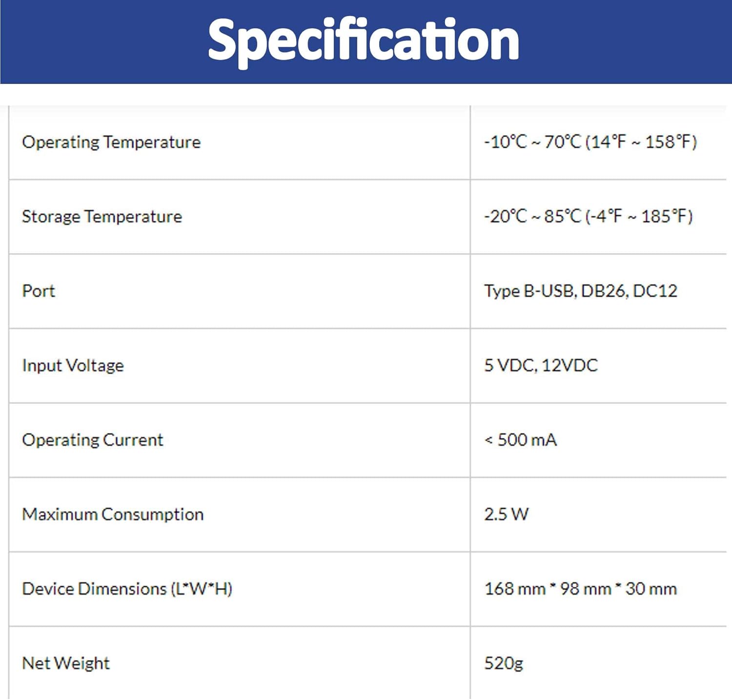Click the -20°C ~ 85°C storage range

(532, 216)
